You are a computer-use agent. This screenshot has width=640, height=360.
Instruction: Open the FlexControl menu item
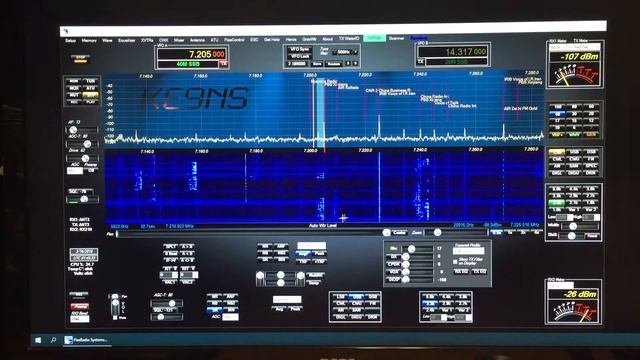(234, 40)
